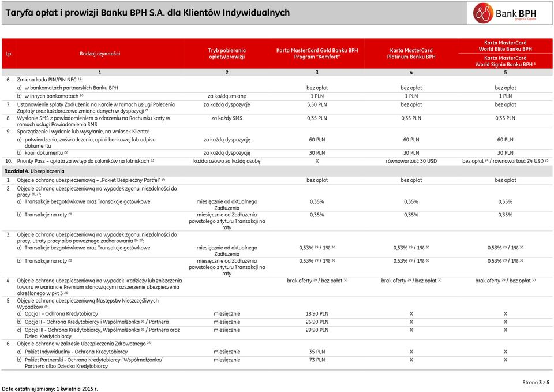The width and height of the screenshot is (554, 392).
Task: Click the 'Karta MasterCard World Elite Banku BPH' header
Action: pos(506,46)
